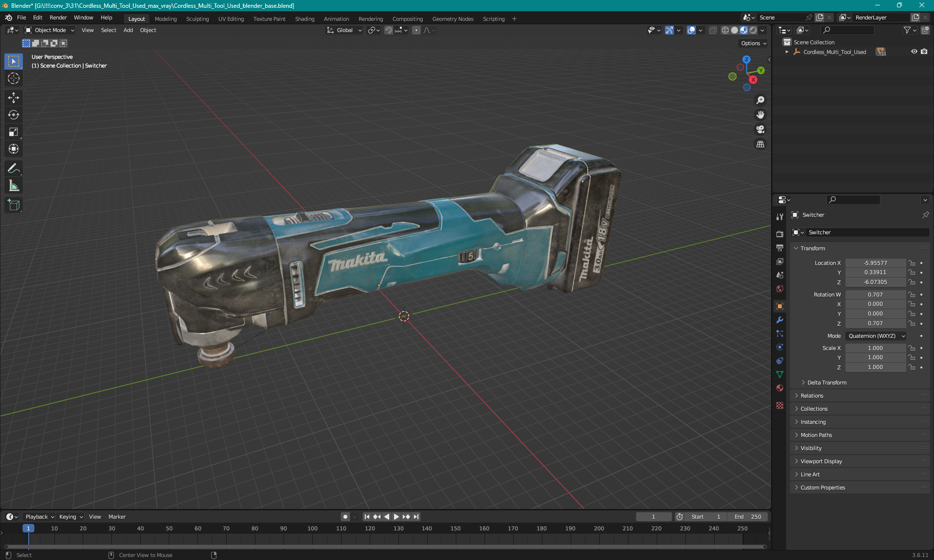Select the Annotate tool
The width and height of the screenshot is (934, 560).
14,169
